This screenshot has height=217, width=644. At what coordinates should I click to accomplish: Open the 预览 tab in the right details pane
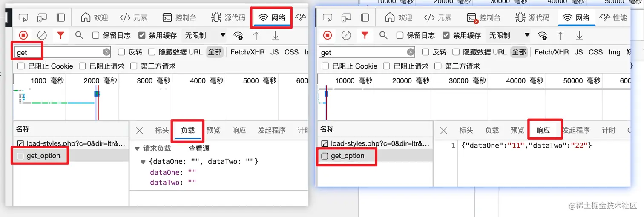(x=517, y=130)
